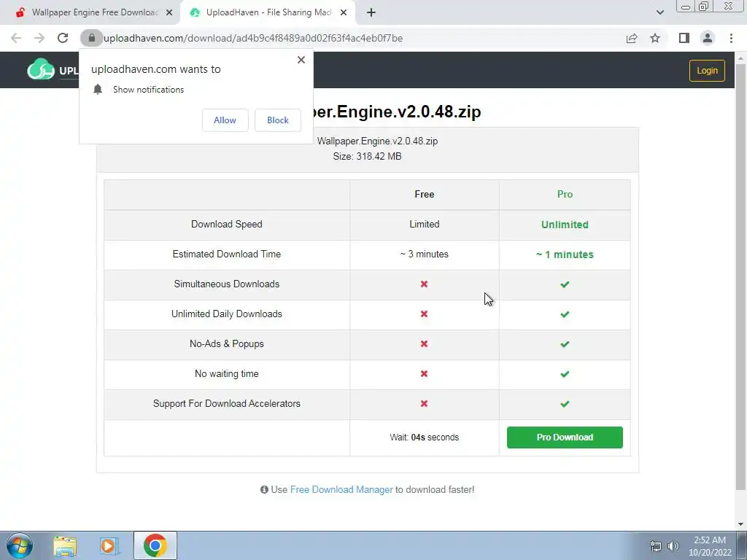Click the notification bell icon in popup
The height and width of the screenshot is (560, 747).
click(98, 90)
